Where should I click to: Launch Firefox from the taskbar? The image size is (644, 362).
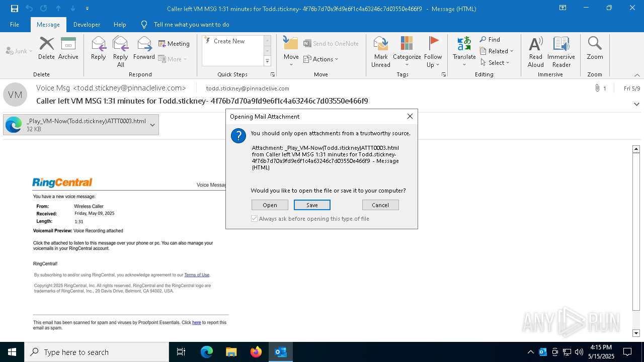tap(256, 352)
